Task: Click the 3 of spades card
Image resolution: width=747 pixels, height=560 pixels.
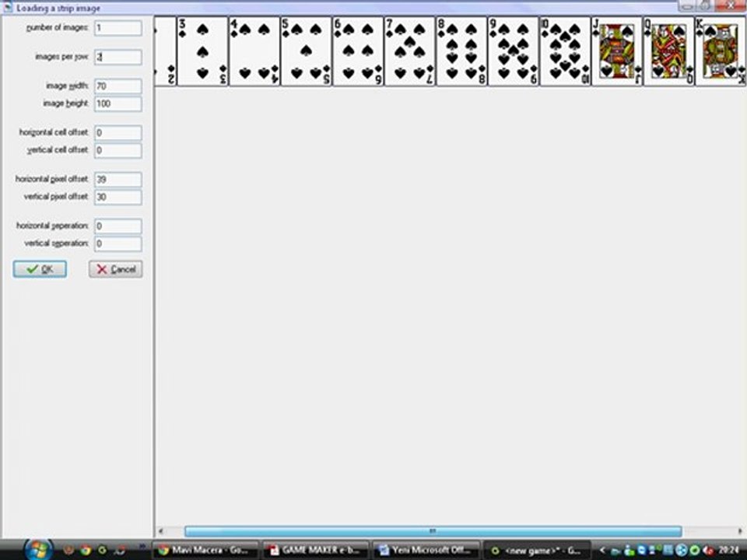Action: coord(202,51)
